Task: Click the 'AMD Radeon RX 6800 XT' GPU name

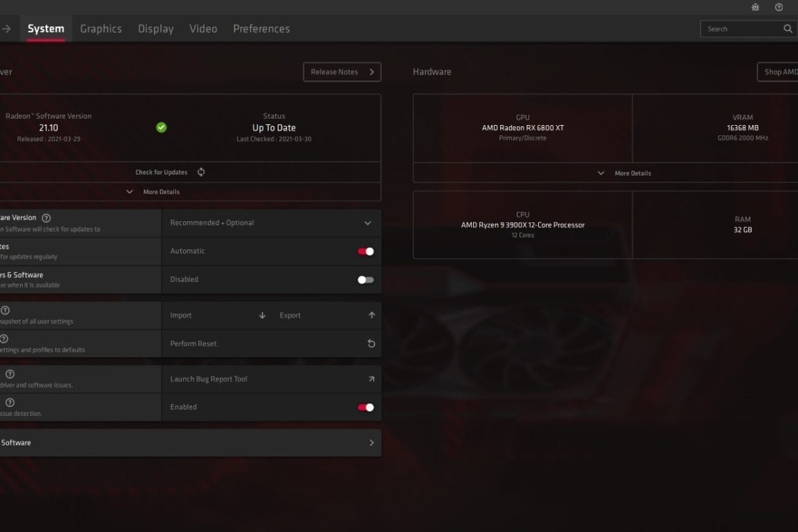Action: point(522,128)
